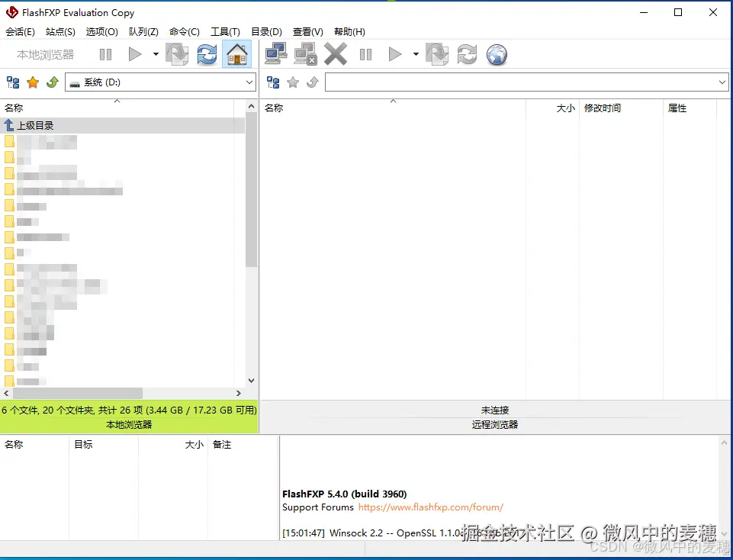Image resolution: width=733 pixels, height=560 pixels.
Task: Sort remote list by 名称 column
Action: click(x=393, y=108)
